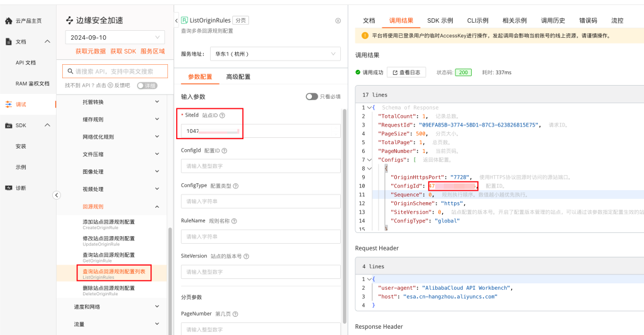Image resolution: width=644 pixels, height=335 pixels.
Task: Click the 调试 debug sliders icon
Action: (8, 104)
